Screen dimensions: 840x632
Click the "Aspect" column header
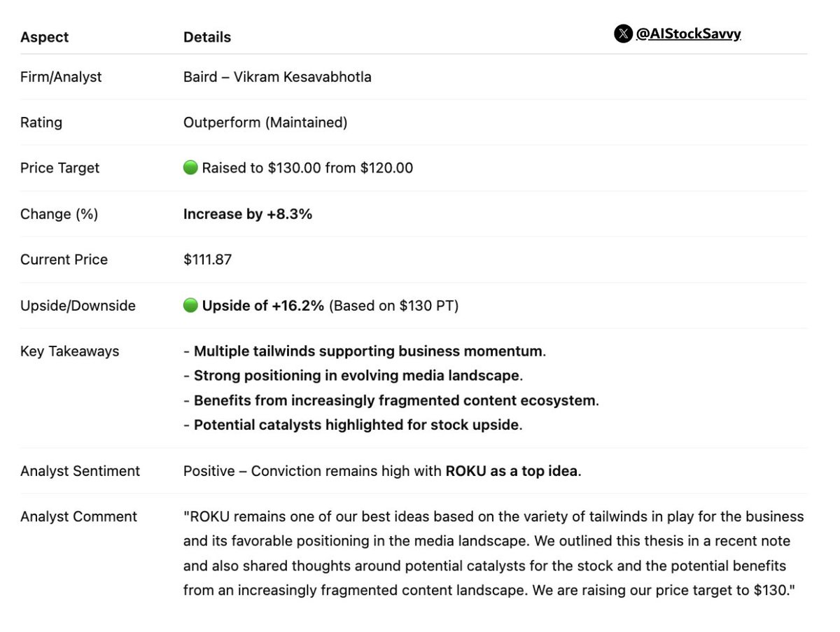45,37
